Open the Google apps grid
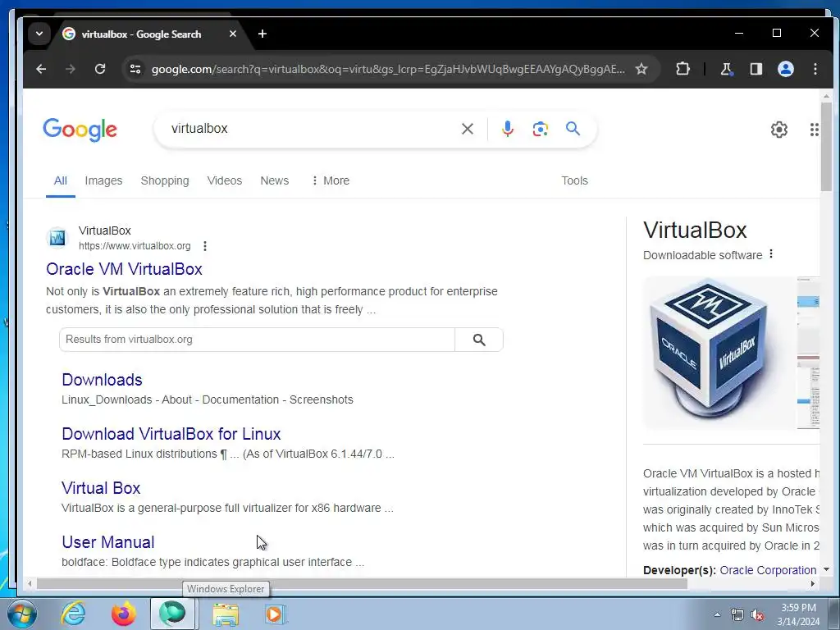Image resolution: width=840 pixels, height=630 pixels. 814,129
